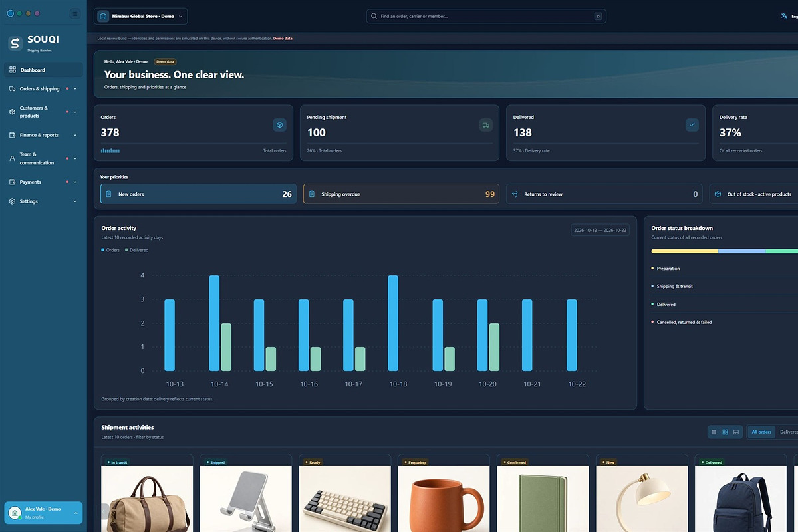Click the yellow Preparation segment of status bar

point(684,251)
